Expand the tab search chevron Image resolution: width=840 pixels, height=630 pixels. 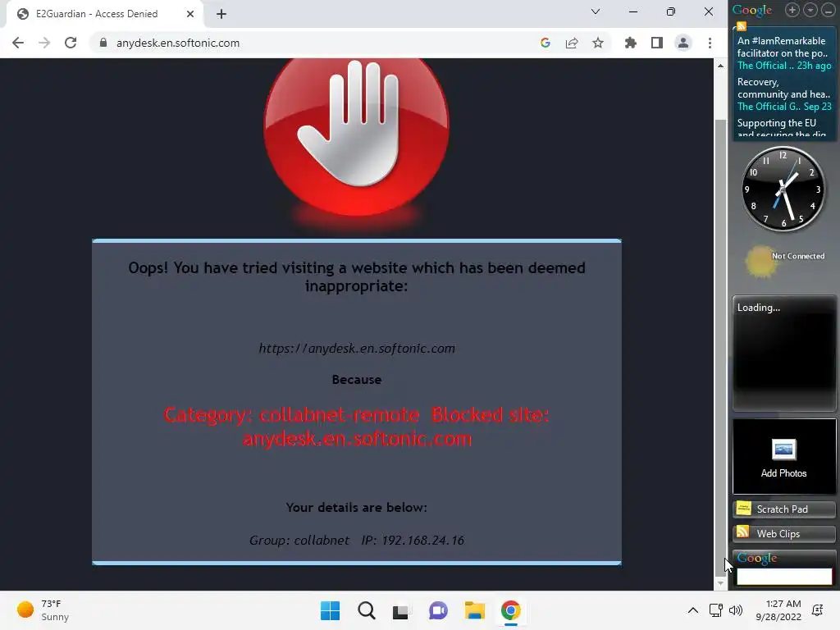[596, 11]
